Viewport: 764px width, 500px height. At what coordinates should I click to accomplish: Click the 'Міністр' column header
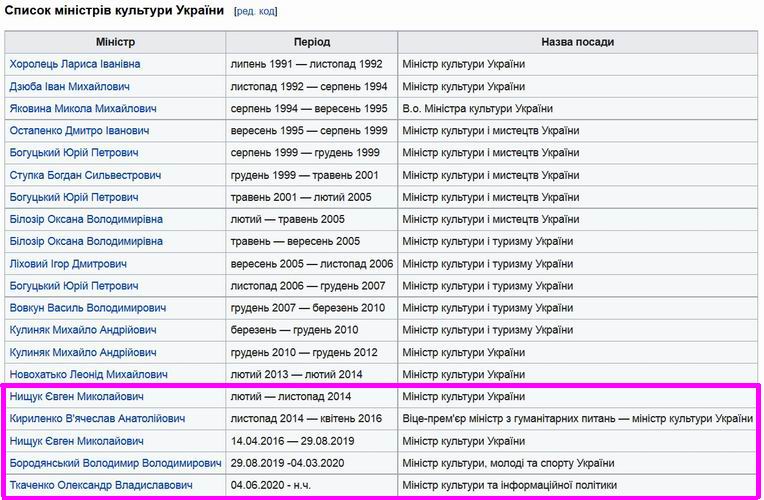(115, 42)
